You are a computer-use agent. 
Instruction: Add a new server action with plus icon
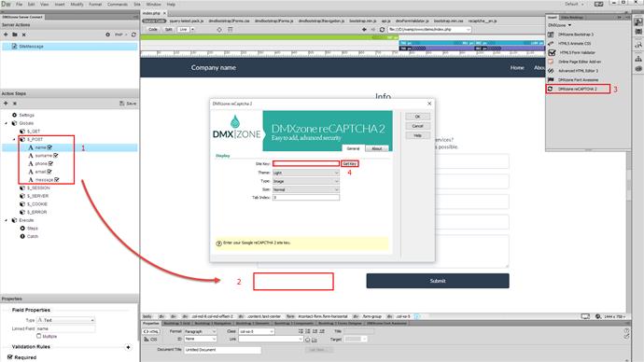(6, 35)
